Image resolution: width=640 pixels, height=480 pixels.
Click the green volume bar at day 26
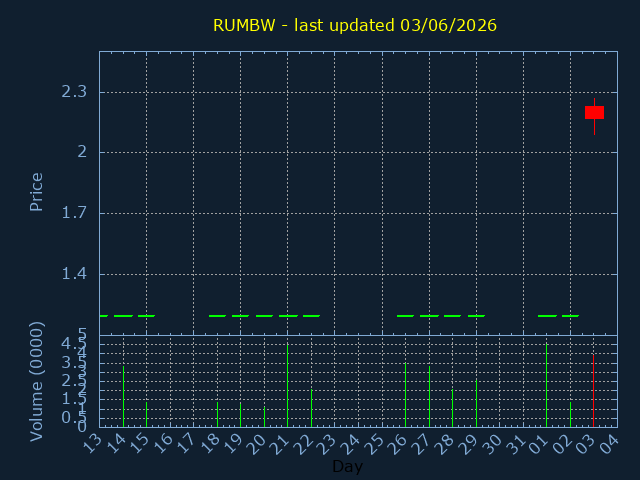[x=405, y=395]
